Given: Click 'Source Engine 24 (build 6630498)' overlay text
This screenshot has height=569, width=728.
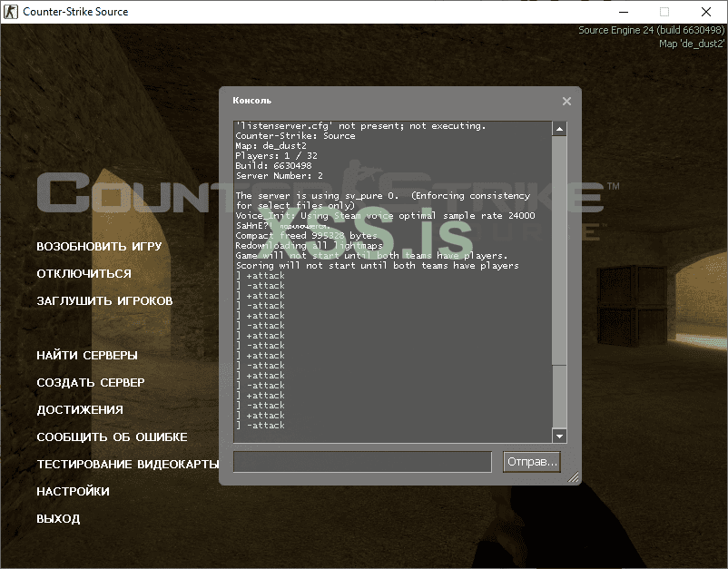Looking at the screenshot, I should tap(651, 30).
